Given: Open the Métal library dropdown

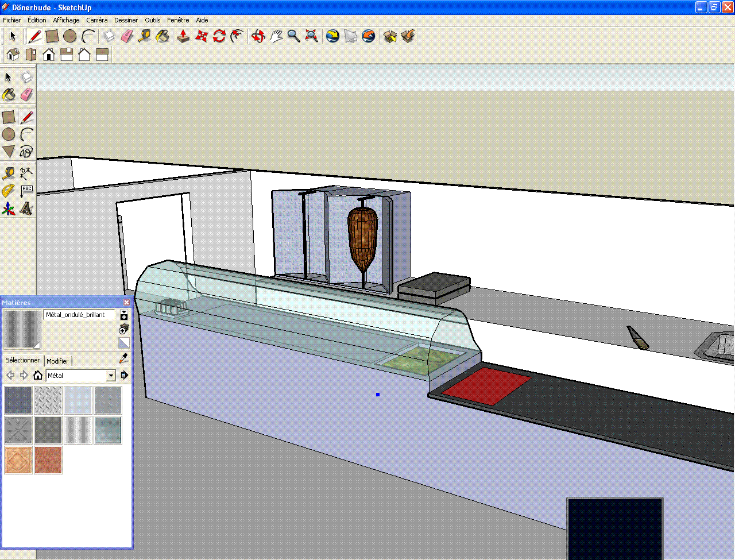Looking at the screenshot, I should pyautogui.click(x=111, y=376).
